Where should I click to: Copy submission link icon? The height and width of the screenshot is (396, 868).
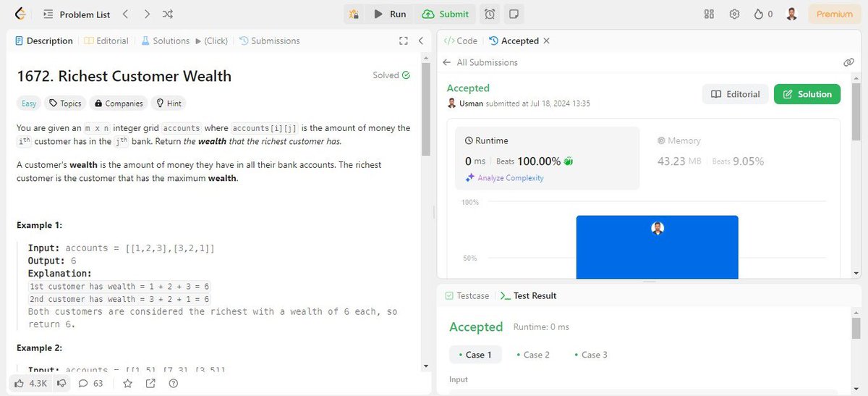click(848, 62)
